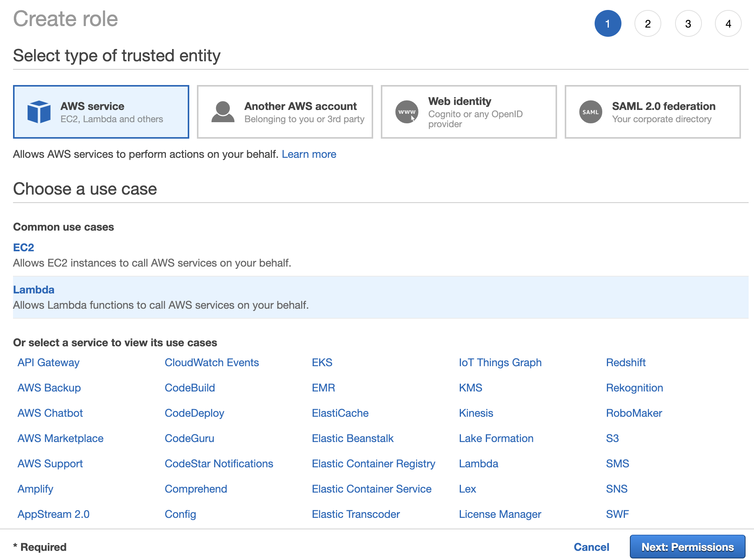Select API Gateway from the service list
This screenshot has width=754, height=560.
coord(49,362)
